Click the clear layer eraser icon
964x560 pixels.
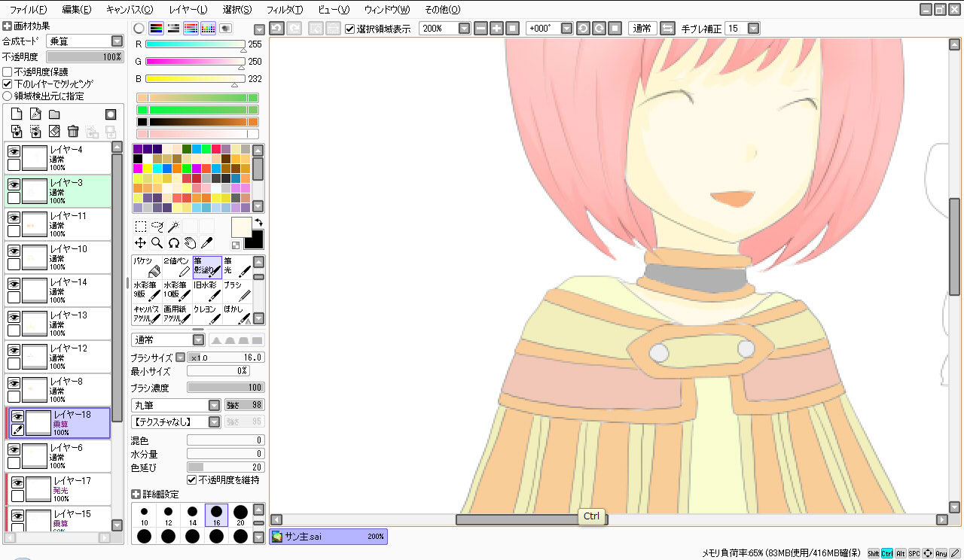54,132
